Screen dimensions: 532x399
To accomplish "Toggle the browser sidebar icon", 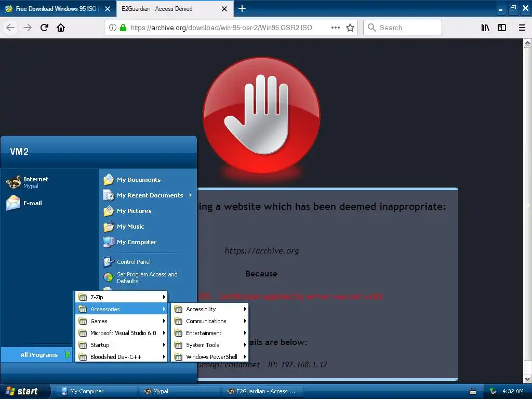I will pos(502,28).
